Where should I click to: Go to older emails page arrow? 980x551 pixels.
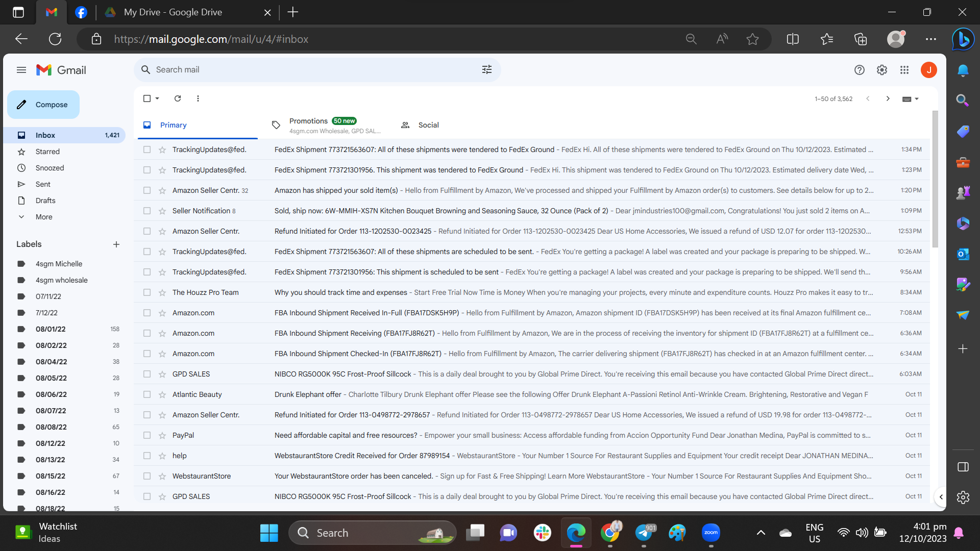(x=888, y=98)
